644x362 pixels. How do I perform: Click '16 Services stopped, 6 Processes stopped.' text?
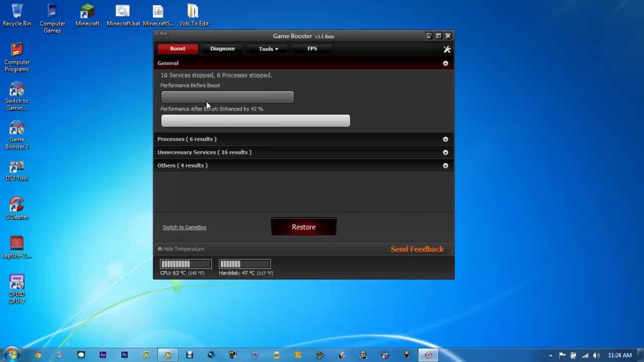tap(216, 75)
